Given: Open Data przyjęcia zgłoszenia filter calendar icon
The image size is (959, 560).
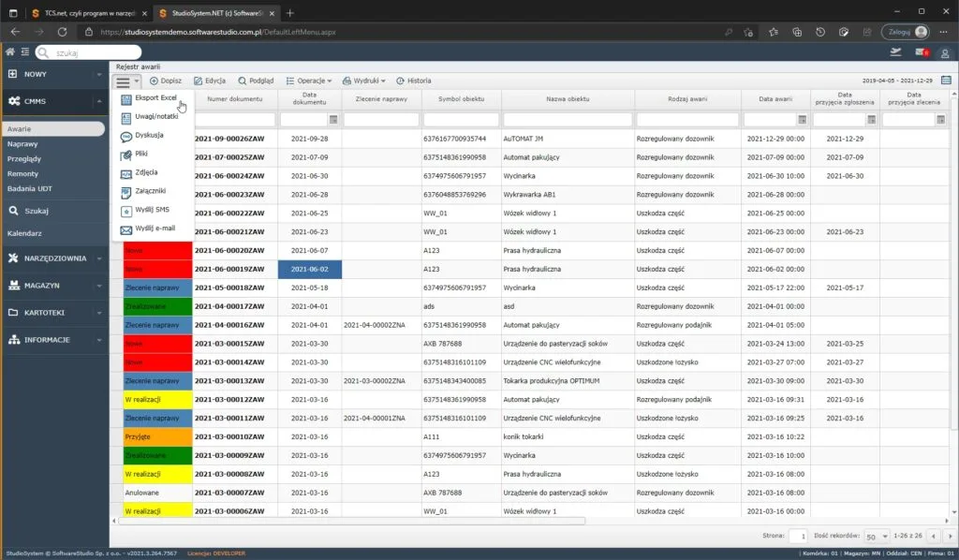Looking at the screenshot, I should tap(872, 119).
